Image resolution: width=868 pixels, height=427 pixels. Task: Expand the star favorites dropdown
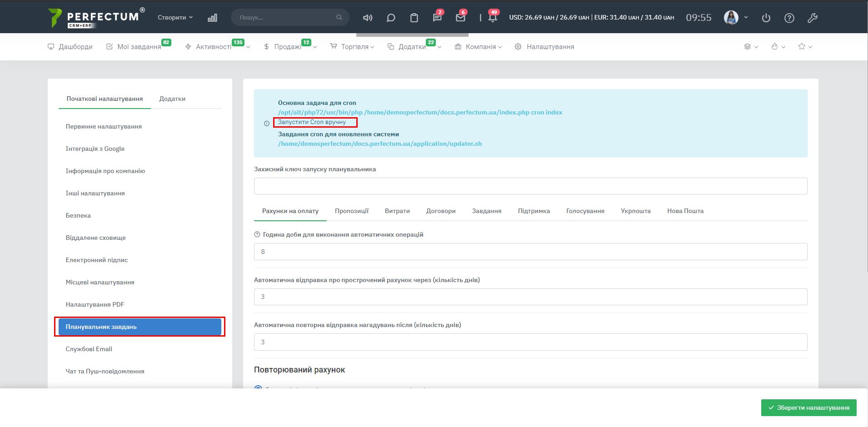pyautogui.click(x=805, y=47)
